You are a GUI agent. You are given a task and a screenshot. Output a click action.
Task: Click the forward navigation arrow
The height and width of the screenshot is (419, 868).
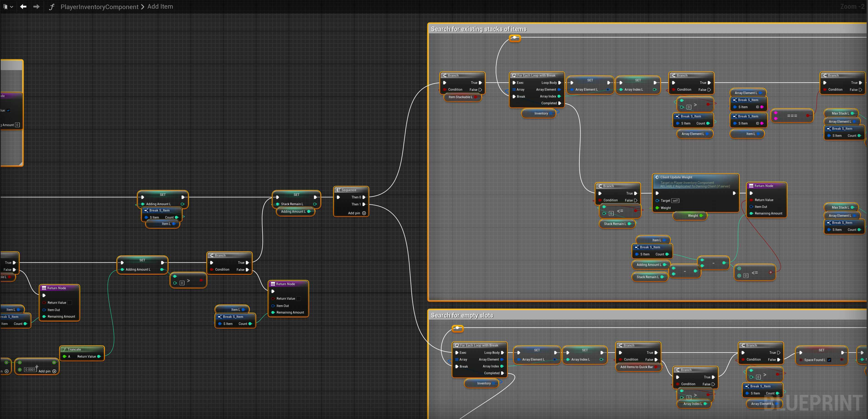click(36, 6)
